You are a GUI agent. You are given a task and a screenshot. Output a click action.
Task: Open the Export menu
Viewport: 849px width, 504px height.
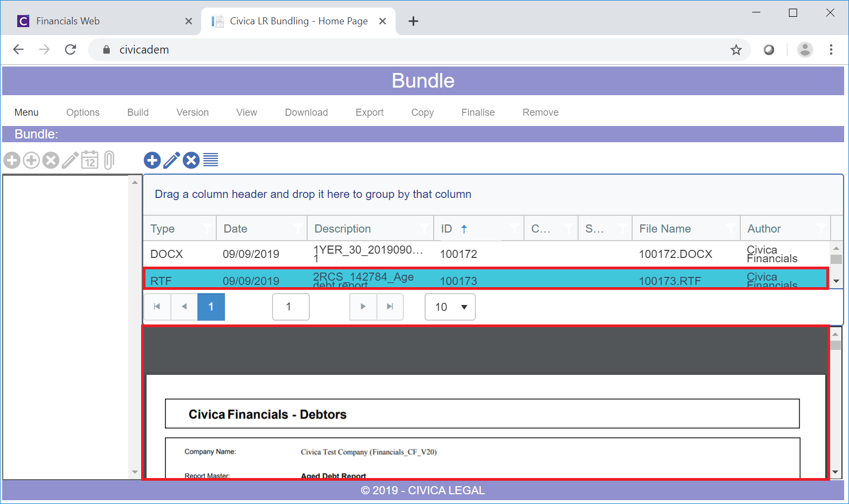(x=369, y=112)
